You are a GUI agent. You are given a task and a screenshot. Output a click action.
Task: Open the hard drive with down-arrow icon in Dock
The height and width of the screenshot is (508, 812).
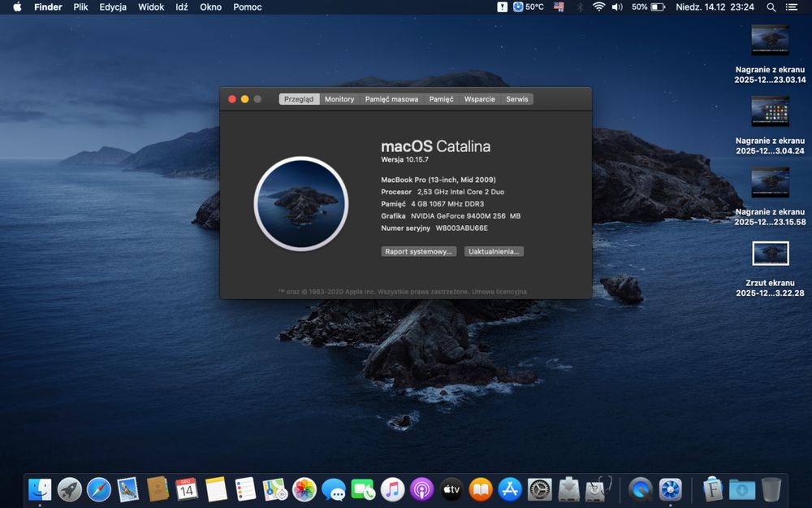(x=568, y=489)
